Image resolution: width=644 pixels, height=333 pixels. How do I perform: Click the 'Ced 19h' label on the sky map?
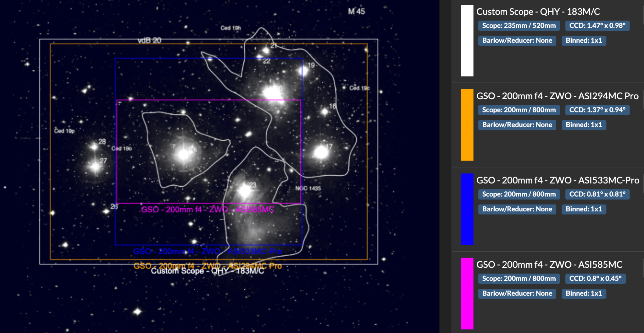point(230,28)
